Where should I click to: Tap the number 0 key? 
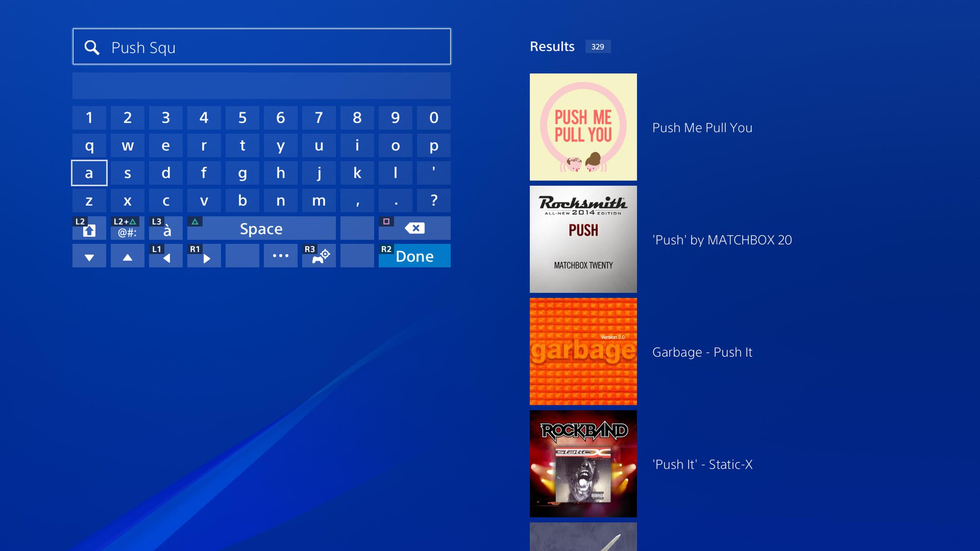(434, 118)
